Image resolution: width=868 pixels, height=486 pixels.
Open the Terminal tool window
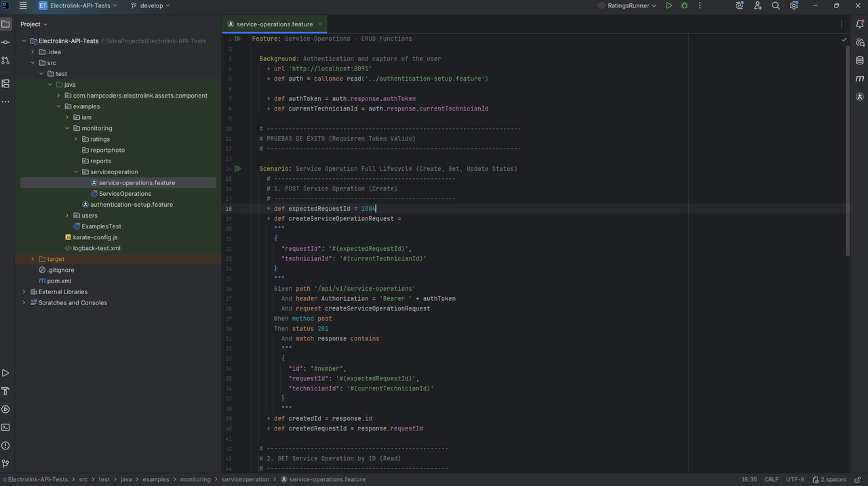[x=5, y=428]
